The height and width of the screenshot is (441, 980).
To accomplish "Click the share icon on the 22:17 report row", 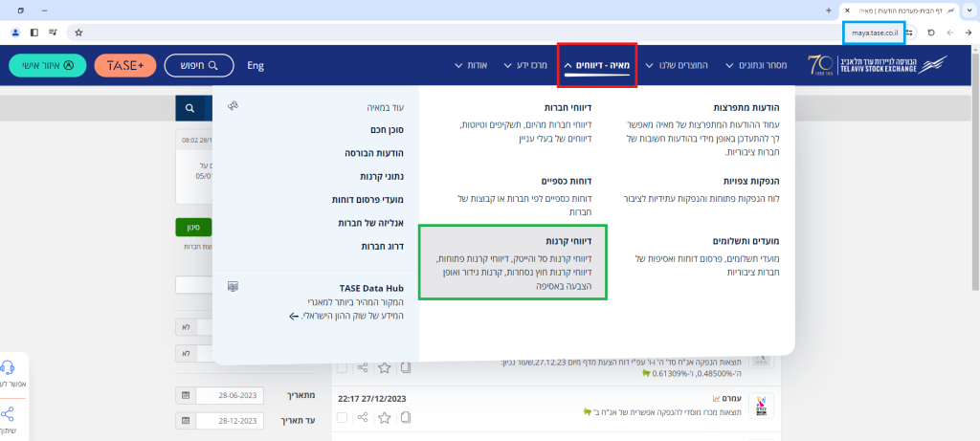I will point(363,417).
